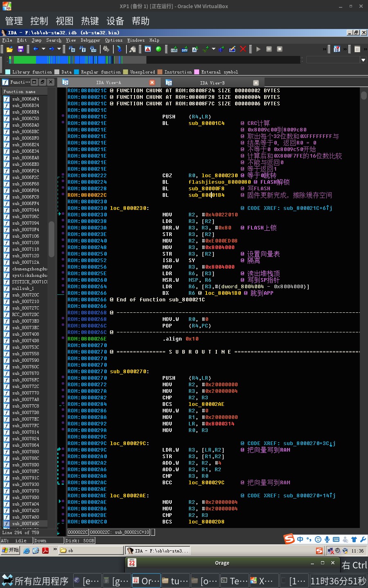Open VirtualBox 管理 menu
368x588 pixels.
point(14,21)
